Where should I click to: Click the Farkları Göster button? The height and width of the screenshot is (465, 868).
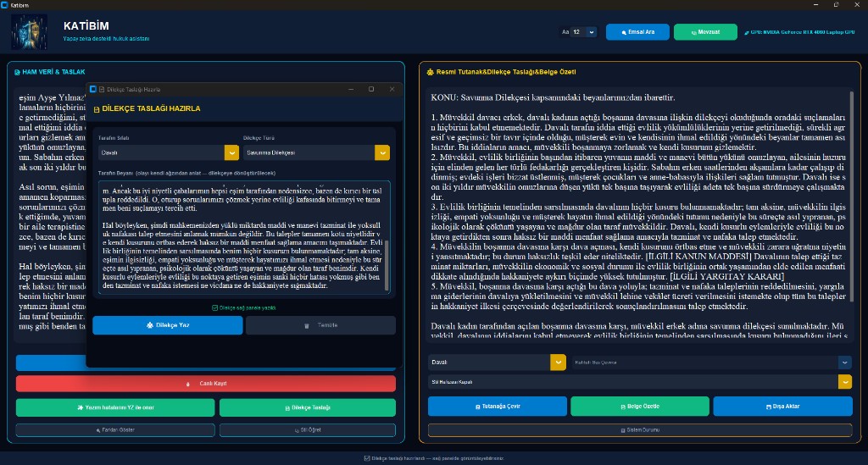pyautogui.click(x=115, y=429)
